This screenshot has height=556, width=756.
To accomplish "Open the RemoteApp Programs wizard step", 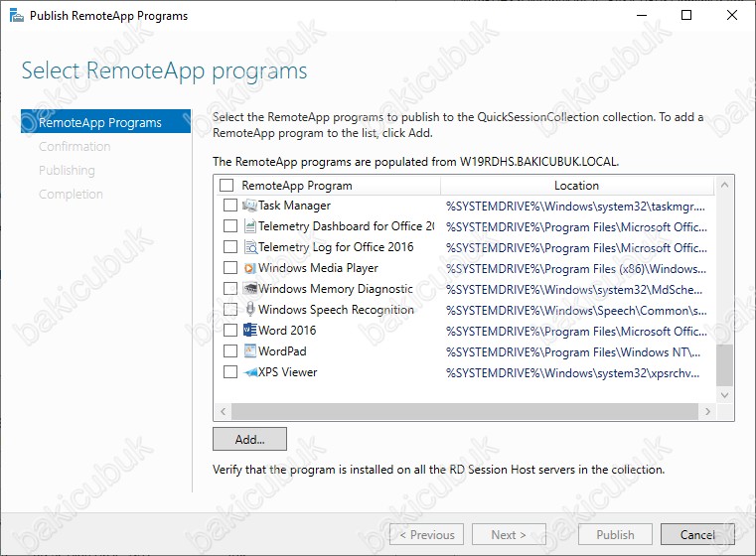I will tap(106, 122).
